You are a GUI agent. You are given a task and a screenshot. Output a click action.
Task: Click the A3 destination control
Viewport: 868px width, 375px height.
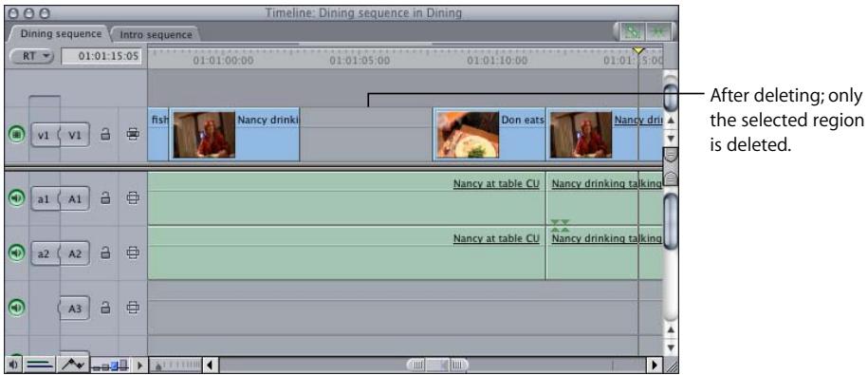(75, 309)
